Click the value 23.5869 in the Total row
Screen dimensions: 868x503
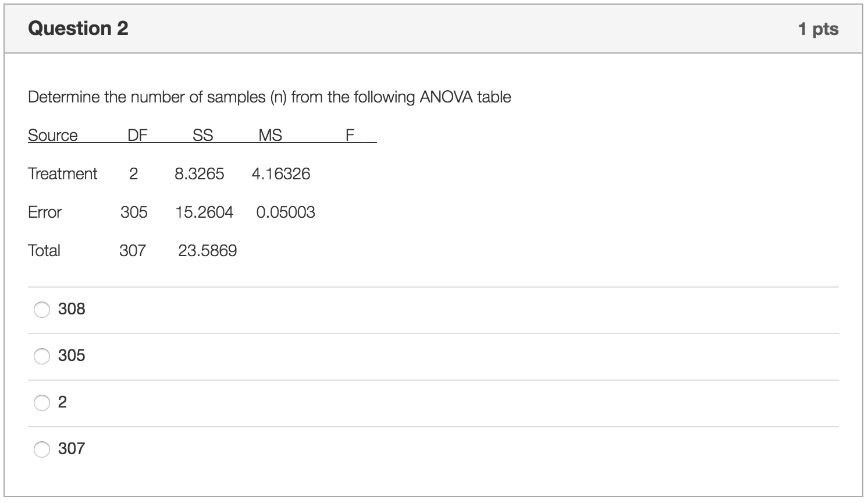coord(208,250)
